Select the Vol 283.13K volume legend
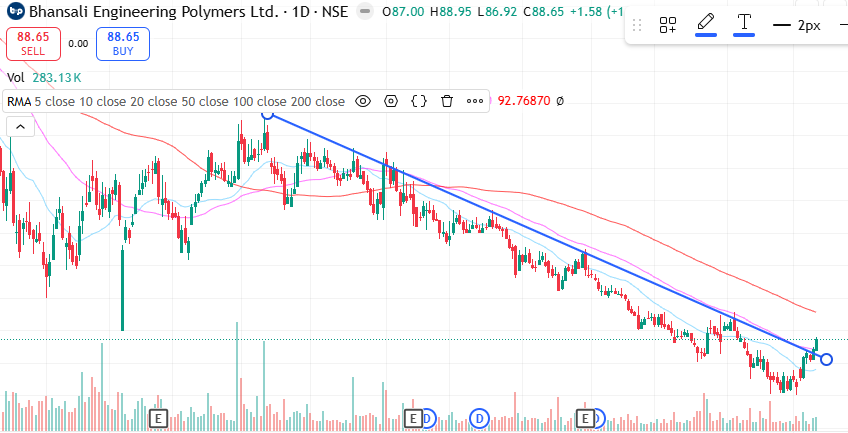The image size is (848, 433). point(44,78)
